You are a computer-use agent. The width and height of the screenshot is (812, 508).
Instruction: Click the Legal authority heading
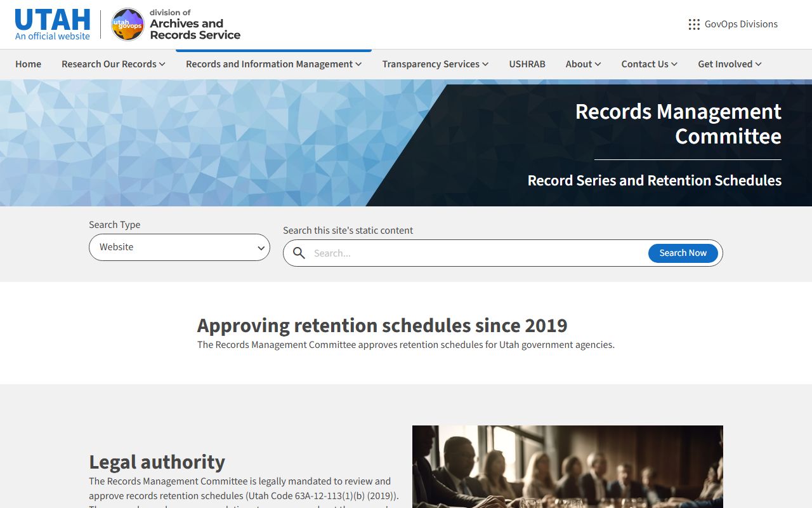tap(157, 462)
